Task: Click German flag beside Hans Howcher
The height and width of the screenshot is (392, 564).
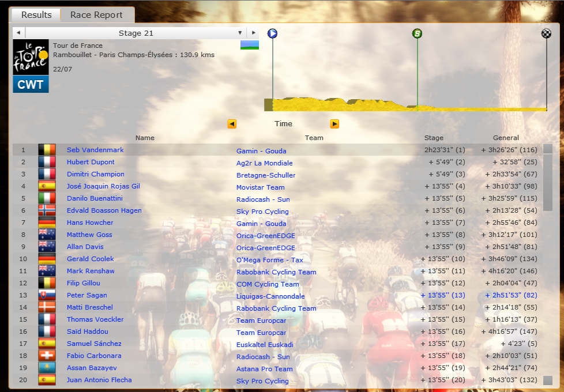Action: (x=47, y=223)
